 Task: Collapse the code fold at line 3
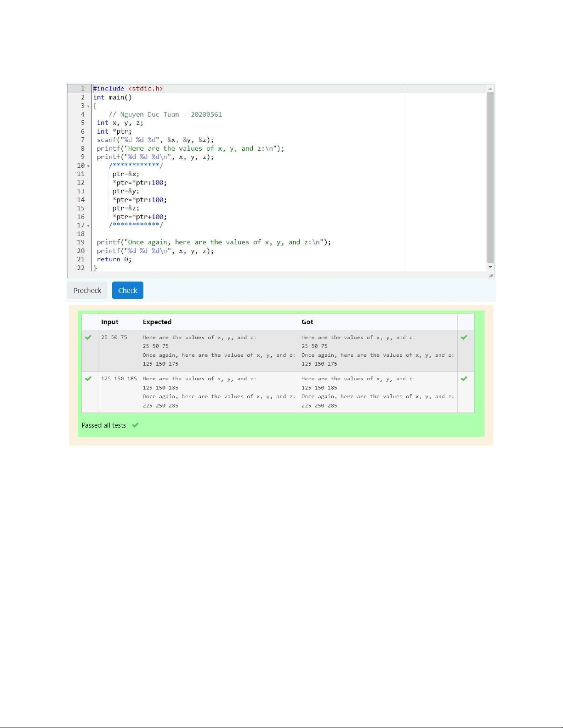click(x=88, y=106)
